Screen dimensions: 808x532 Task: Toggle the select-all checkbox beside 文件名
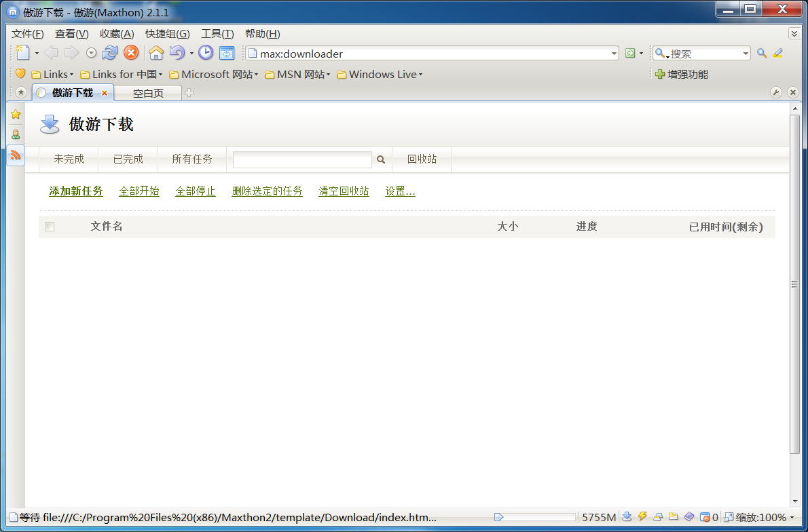pos(50,227)
